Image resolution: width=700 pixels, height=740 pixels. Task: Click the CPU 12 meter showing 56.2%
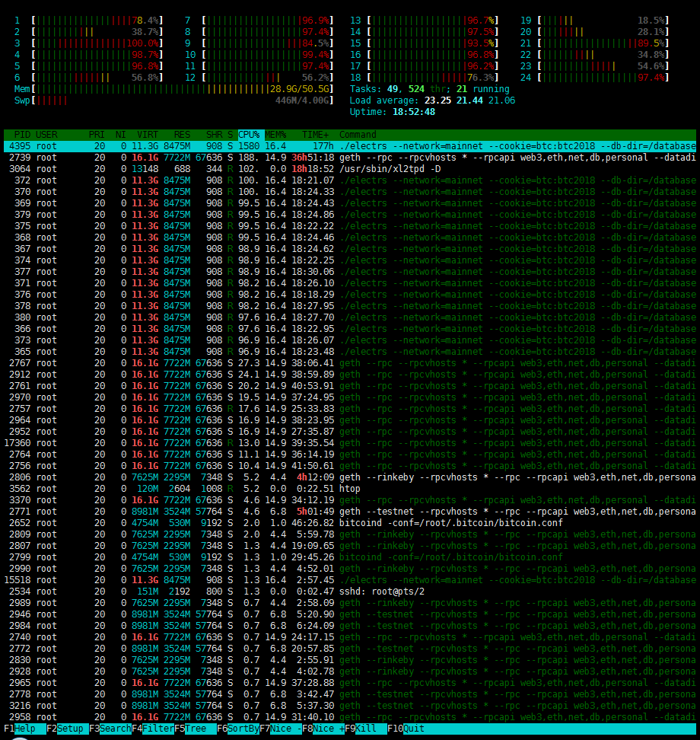coord(259,78)
